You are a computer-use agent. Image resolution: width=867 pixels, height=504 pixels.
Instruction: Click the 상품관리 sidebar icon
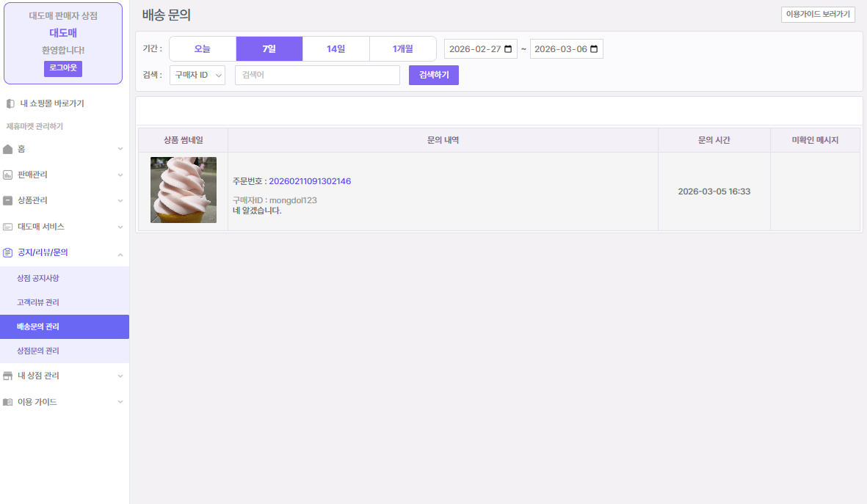click(x=8, y=200)
